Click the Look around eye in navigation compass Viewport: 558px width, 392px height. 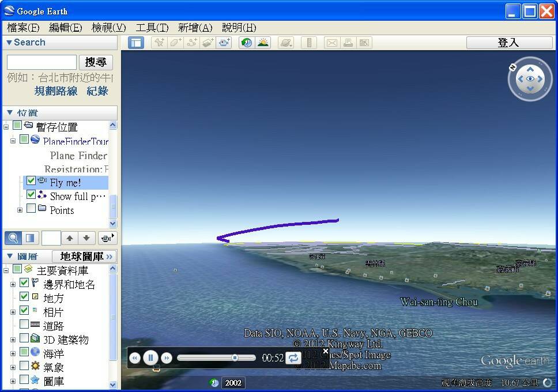tap(530, 78)
